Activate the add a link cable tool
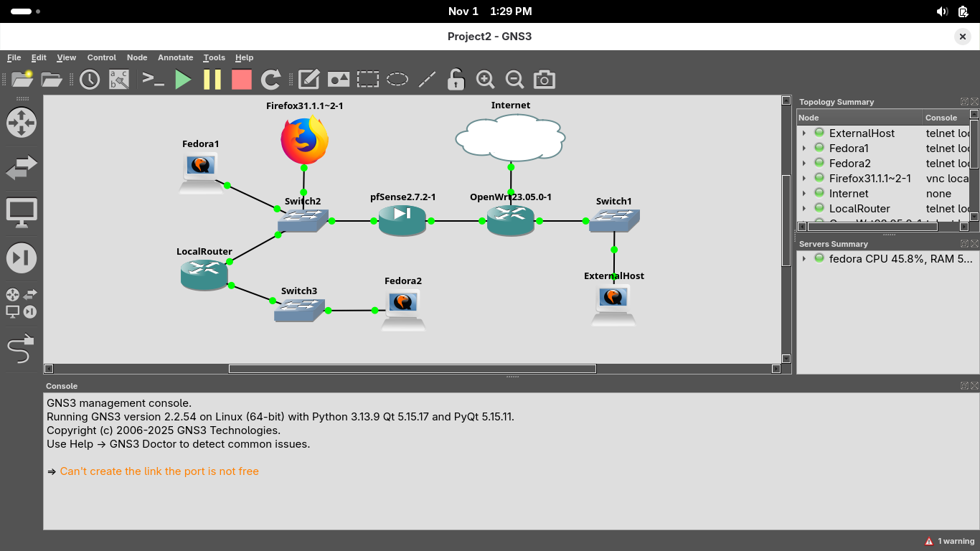980x551 pixels. coord(22,349)
